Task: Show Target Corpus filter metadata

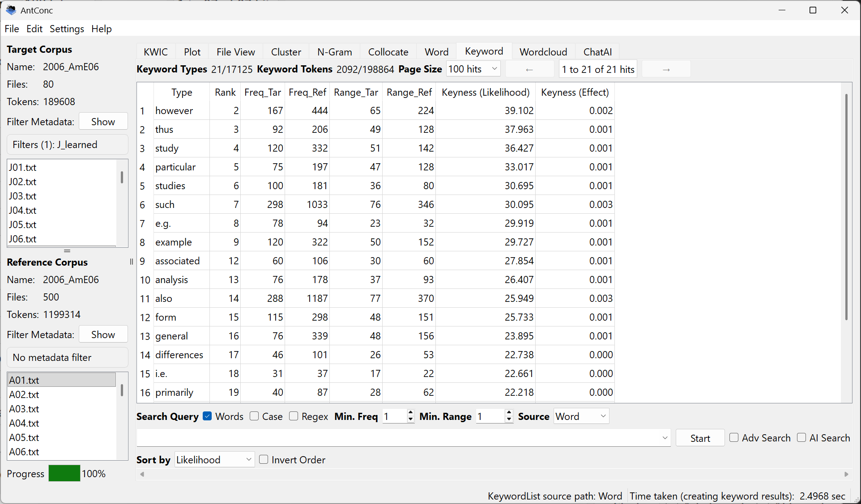Action: (x=103, y=122)
